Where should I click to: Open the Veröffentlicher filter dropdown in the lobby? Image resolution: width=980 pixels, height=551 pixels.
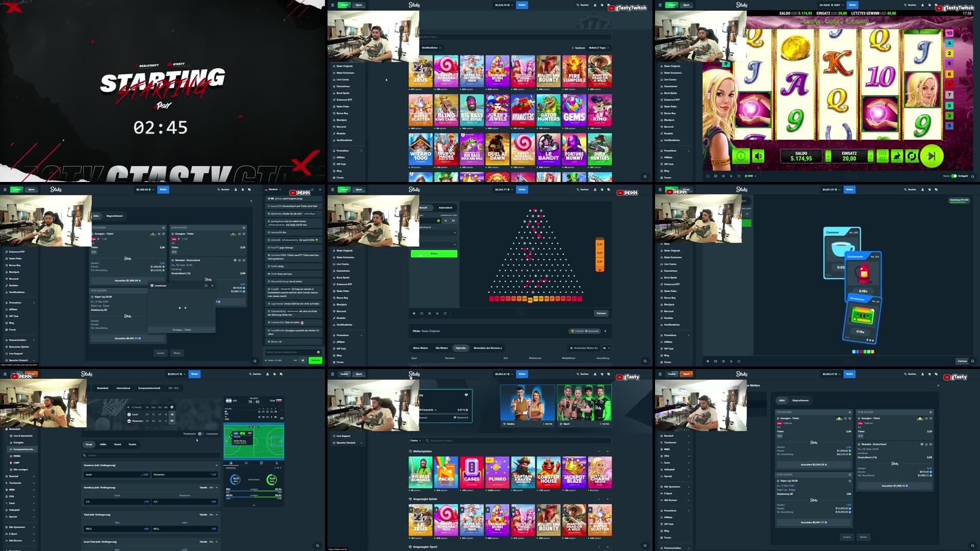pos(431,48)
